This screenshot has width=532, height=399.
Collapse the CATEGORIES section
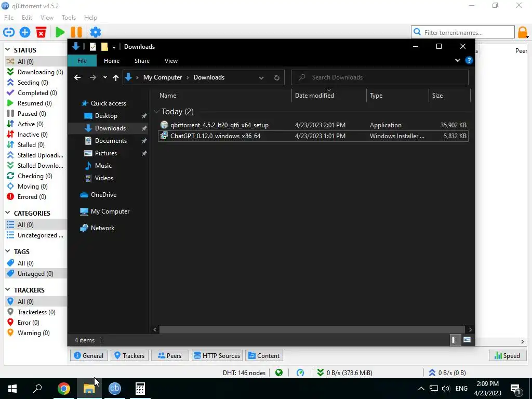tap(8, 213)
